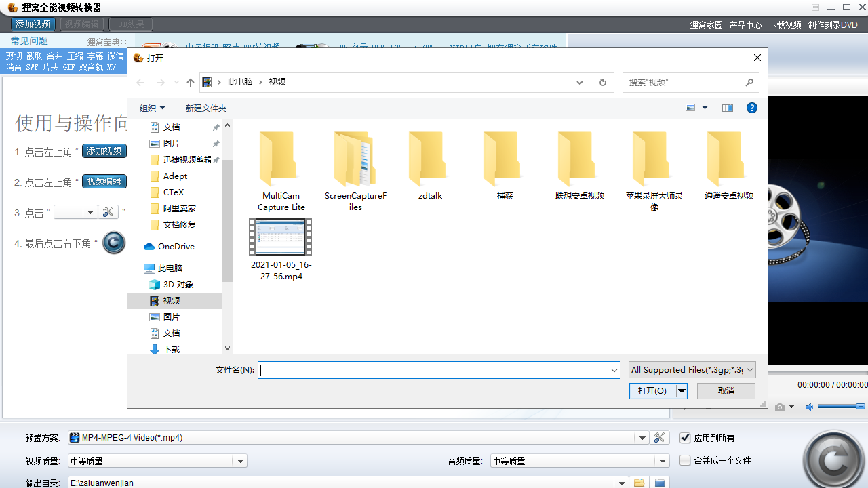Screen dimensions: 868x488
Task: Mute the player volume speaker icon
Action: coord(810,406)
